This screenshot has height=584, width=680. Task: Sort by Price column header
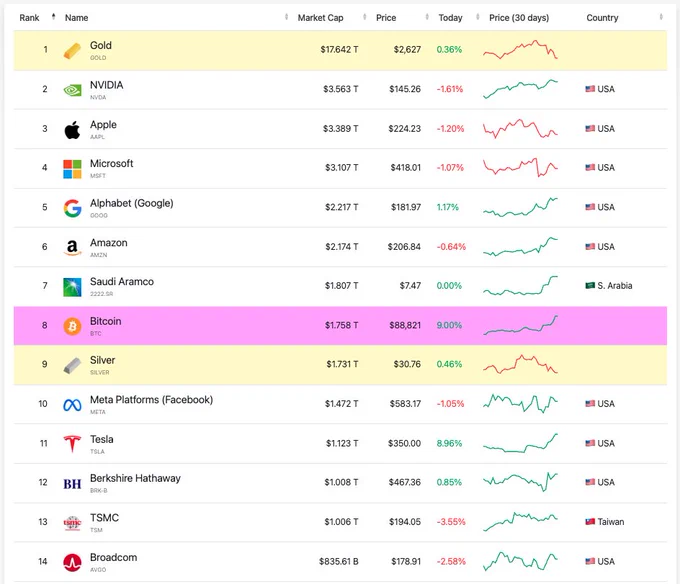(x=386, y=18)
